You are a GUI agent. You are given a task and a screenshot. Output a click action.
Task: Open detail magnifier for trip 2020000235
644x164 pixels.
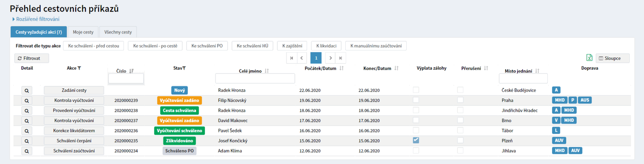tap(26, 141)
